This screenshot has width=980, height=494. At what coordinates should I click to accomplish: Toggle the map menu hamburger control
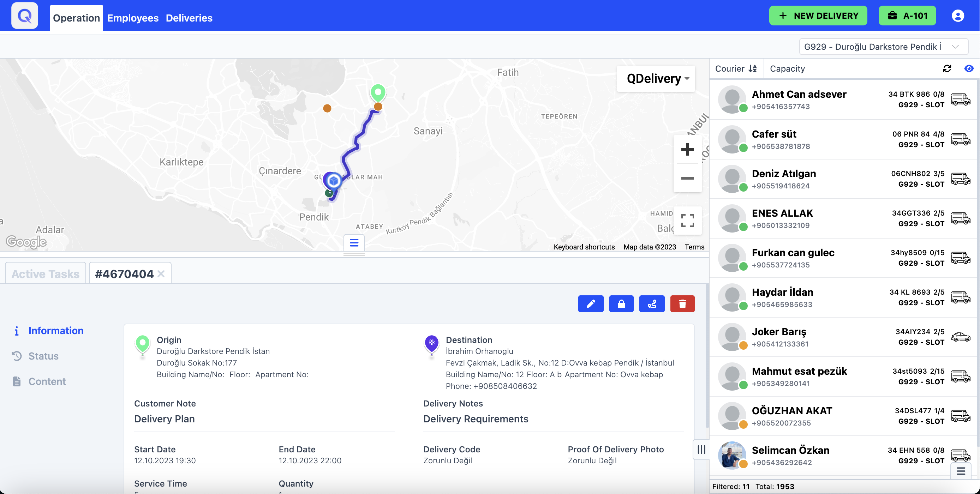[x=353, y=242]
